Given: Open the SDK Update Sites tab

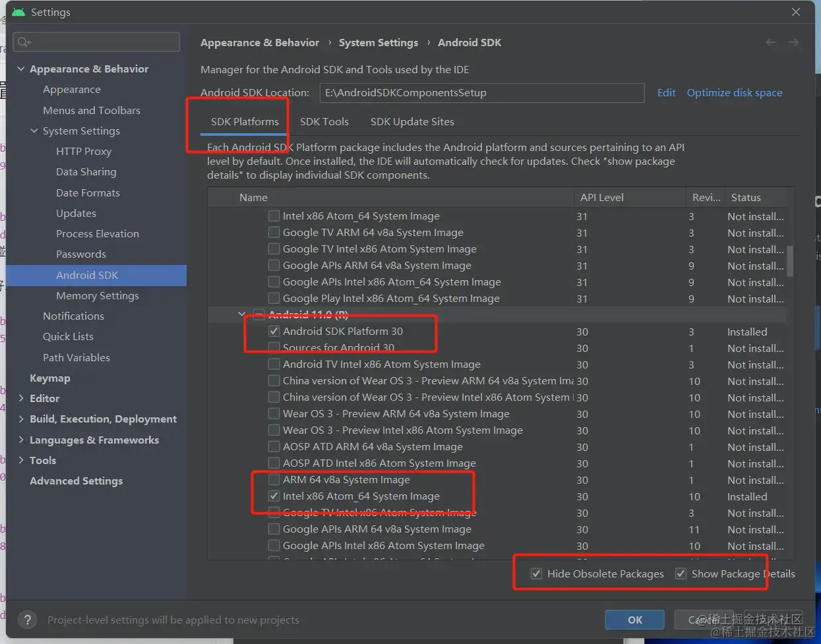Looking at the screenshot, I should (x=412, y=122).
